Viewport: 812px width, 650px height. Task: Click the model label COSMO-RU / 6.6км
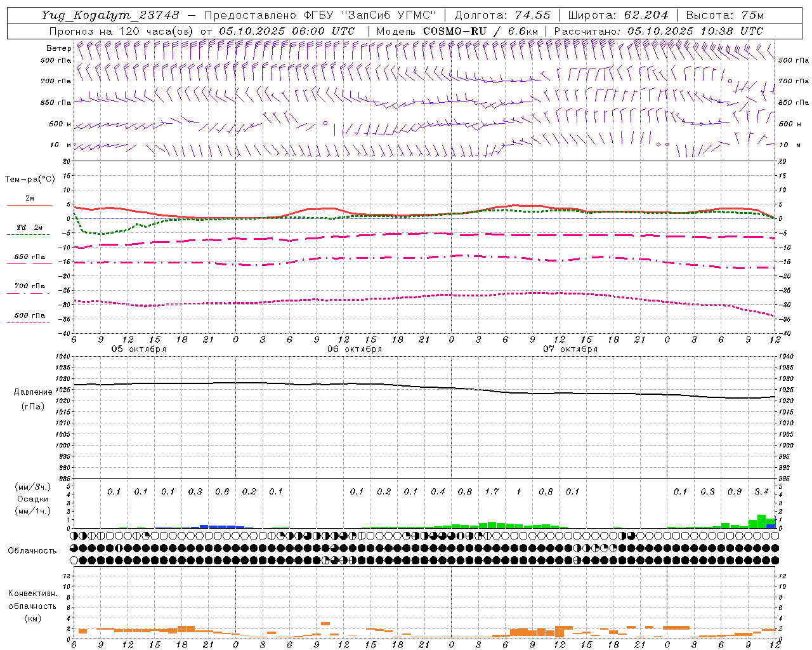[480, 31]
